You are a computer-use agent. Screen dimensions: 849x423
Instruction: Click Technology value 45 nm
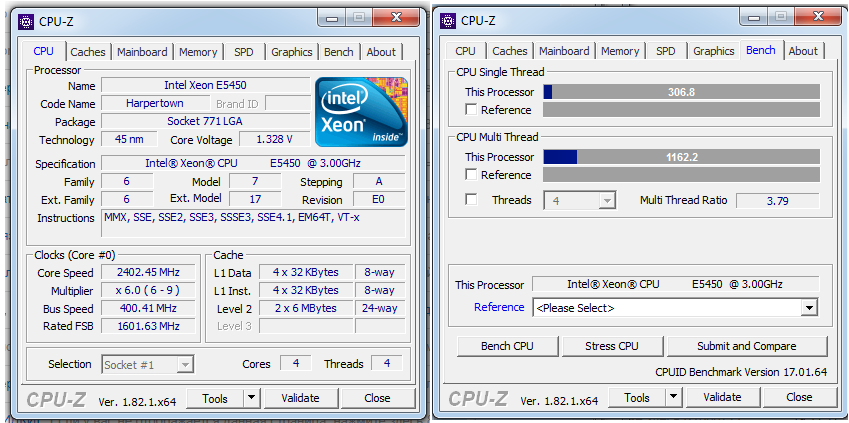(129, 139)
